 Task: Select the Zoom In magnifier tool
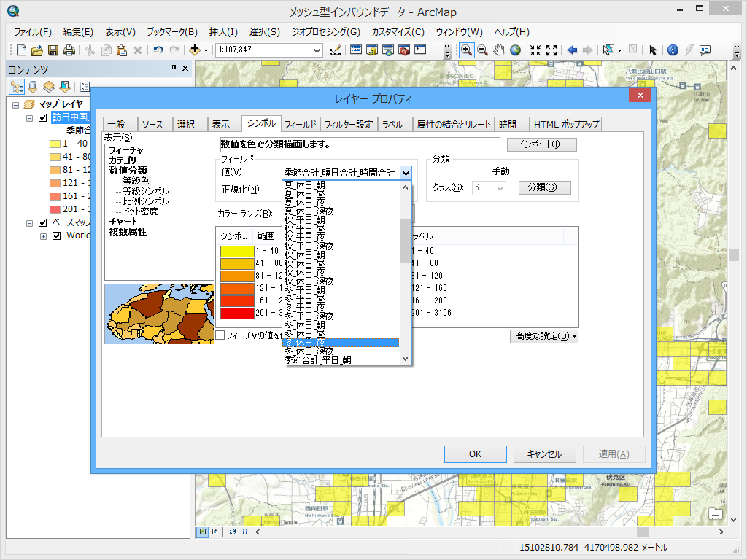(x=466, y=50)
